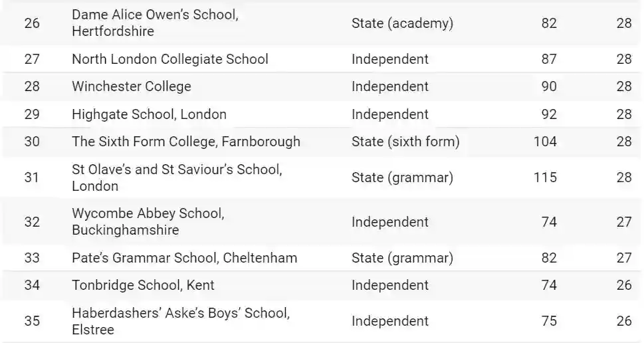Image resolution: width=644 pixels, height=343 pixels.
Task: Click the Winchester College school name
Action: pyautogui.click(x=132, y=86)
